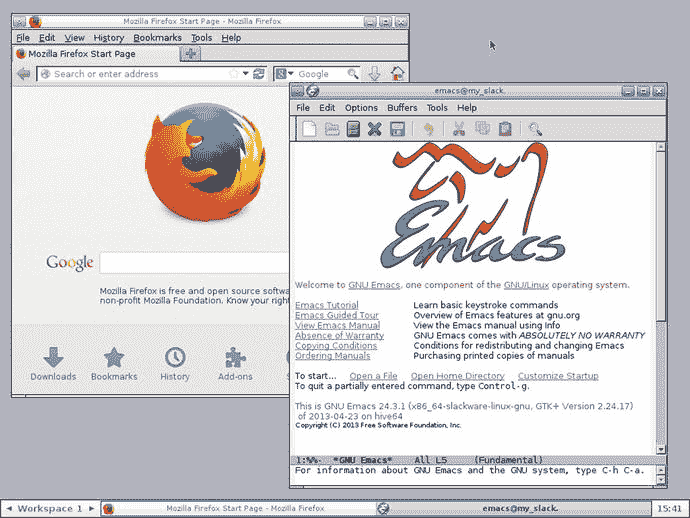The width and height of the screenshot is (690, 518).
Task: Bookmark this page with the star icon
Action: [x=234, y=73]
